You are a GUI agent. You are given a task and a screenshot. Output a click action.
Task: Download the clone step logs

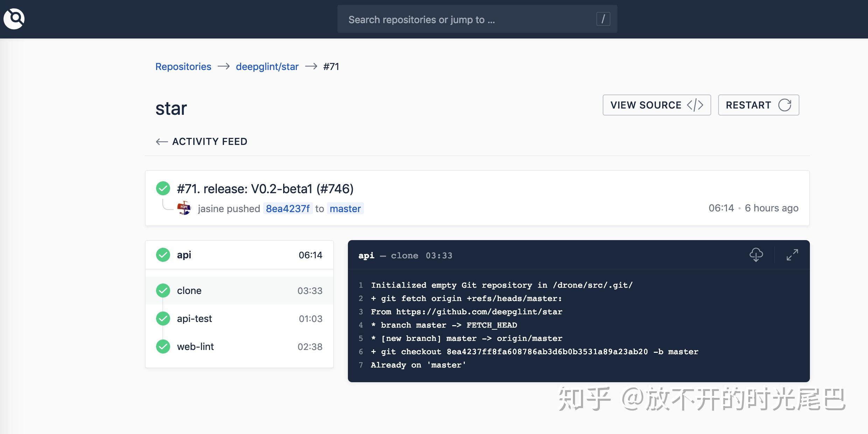756,255
